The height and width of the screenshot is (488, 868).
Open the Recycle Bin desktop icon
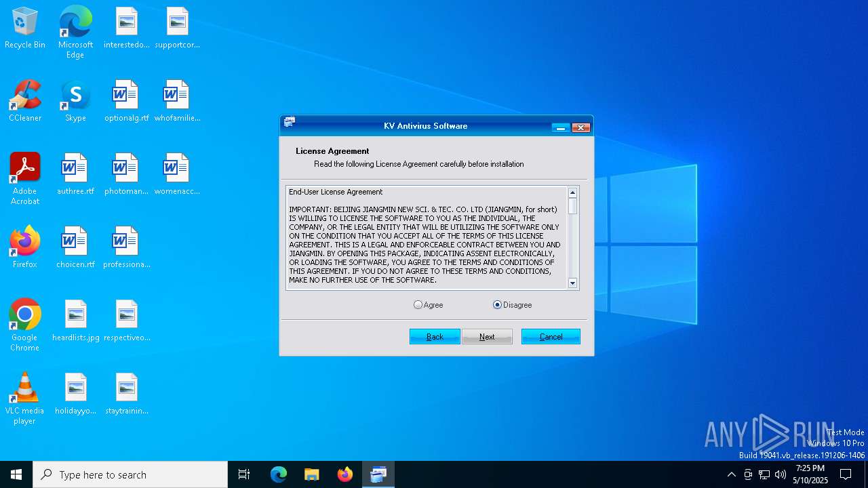(x=25, y=28)
